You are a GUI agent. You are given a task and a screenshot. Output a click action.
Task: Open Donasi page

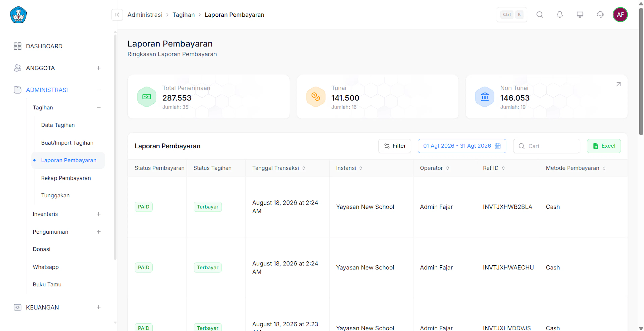pos(41,249)
